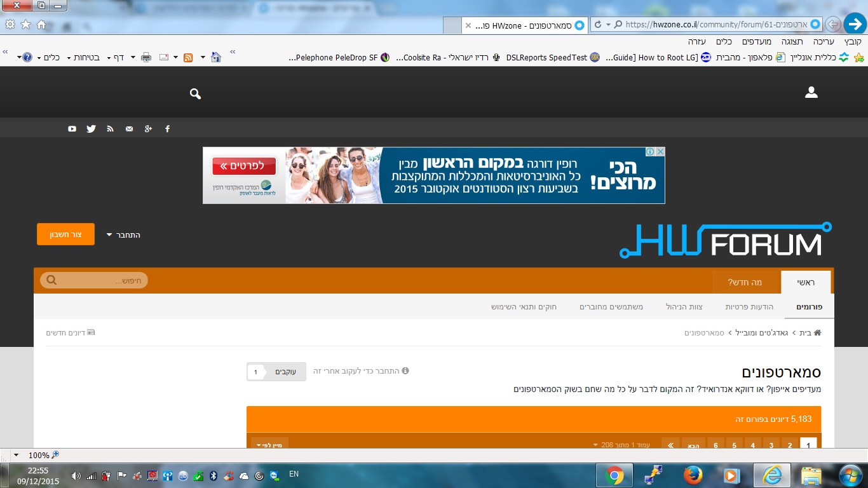Screen dimensions: 868x488
Task: Click the home icon in command bar
Action: pyautogui.click(x=216, y=57)
